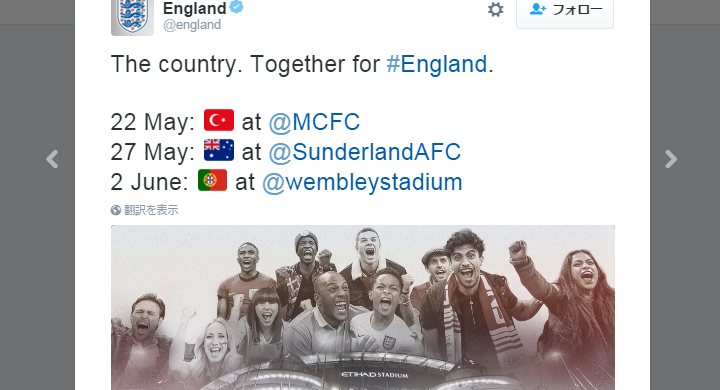This screenshot has height=390, width=720.
Task: Click the Portugal flag emoji
Action: [x=213, y=180]
